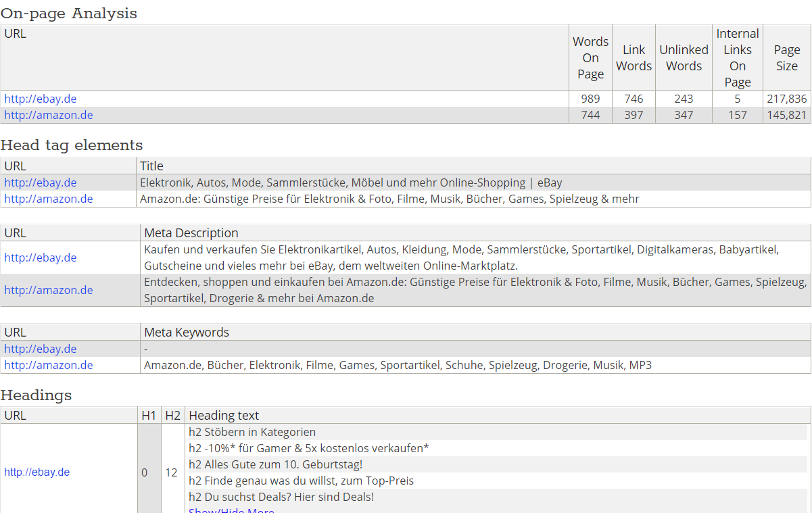Screen dimensions: 812x513
Task: Click the H2 column header
Action: coord(172,415)
